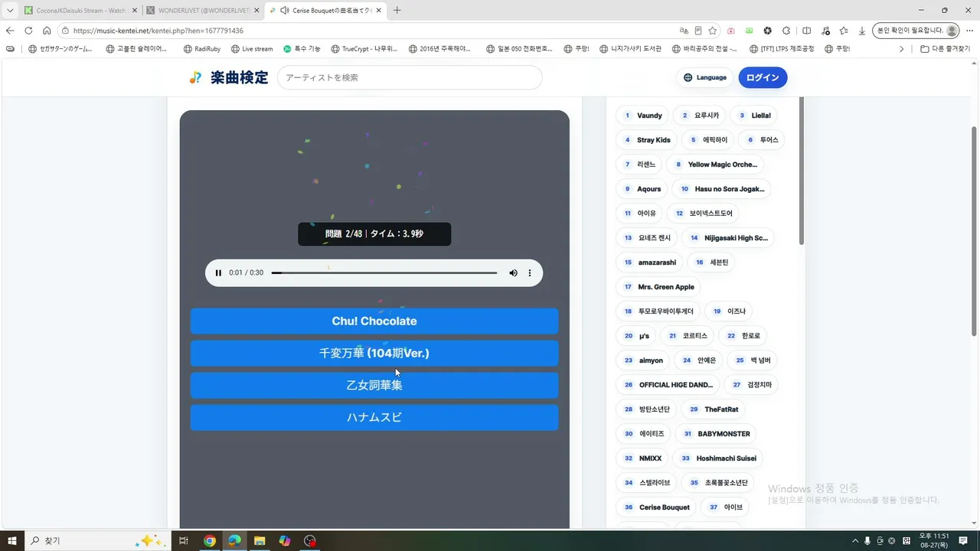Click the ログイン button

click(x=763, y=77)
